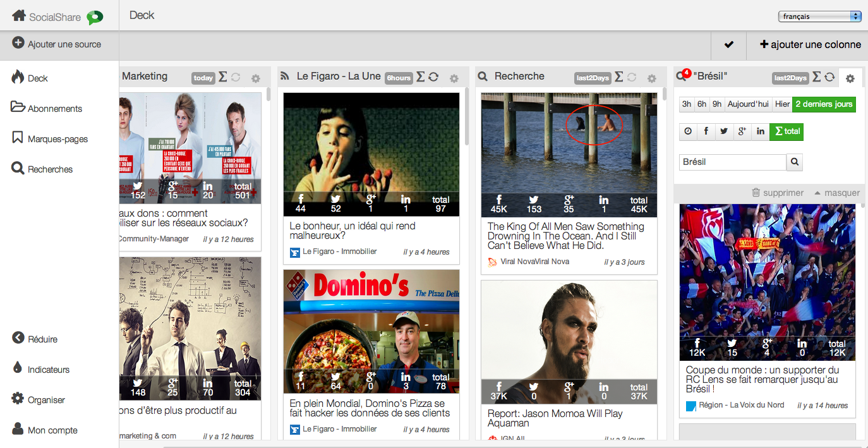Open Marques-pages in the sidebar
The image size is (868, 448).
click(58, 139)
